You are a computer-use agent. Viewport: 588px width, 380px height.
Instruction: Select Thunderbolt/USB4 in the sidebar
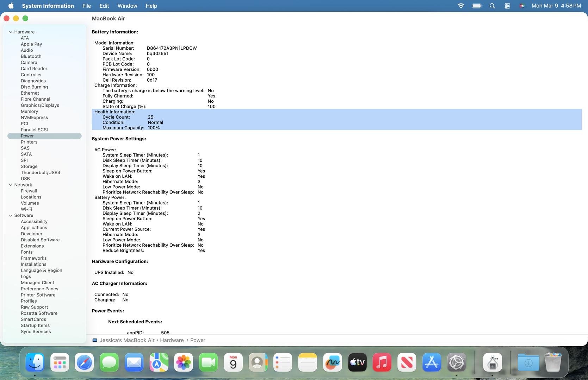[41, 173]
